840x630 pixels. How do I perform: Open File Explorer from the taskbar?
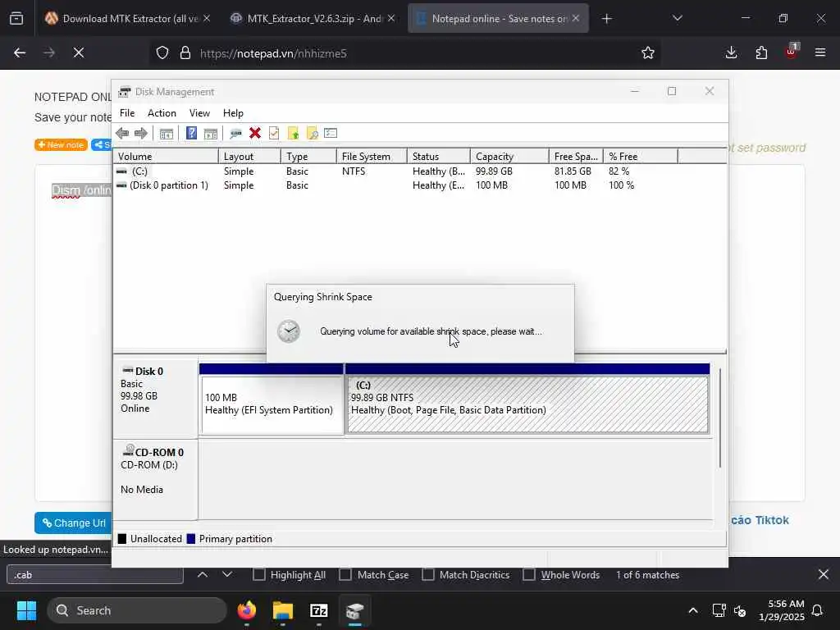[x=283, y=610]
